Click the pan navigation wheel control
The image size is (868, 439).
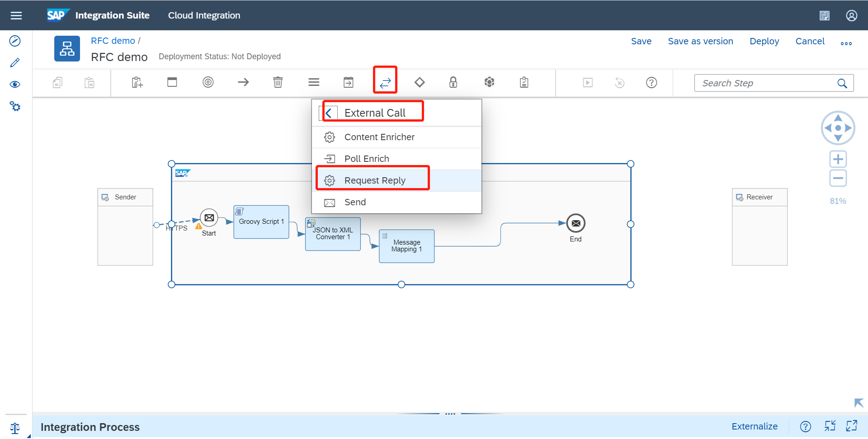(x=838, y=128)
